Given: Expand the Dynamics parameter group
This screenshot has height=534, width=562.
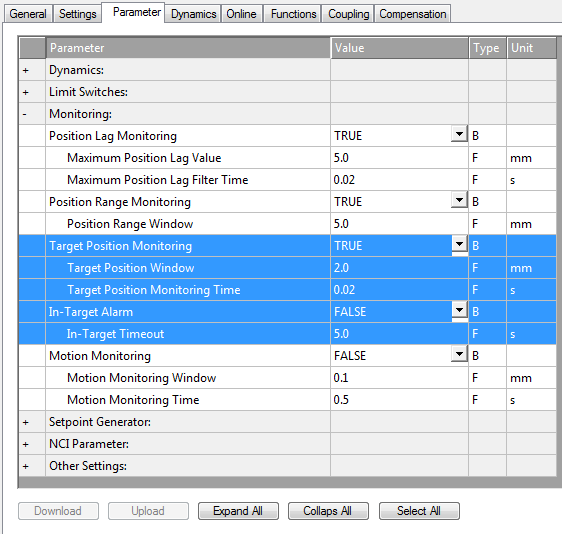Looking at the screenshot, I should (25, 70).
